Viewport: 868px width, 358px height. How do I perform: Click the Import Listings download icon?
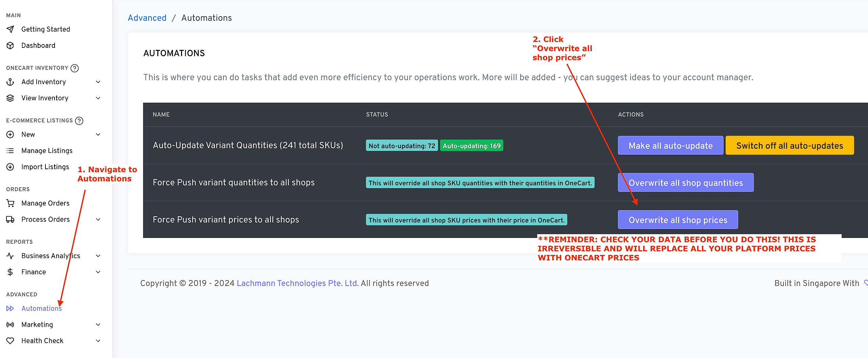[x=10, y=167]
